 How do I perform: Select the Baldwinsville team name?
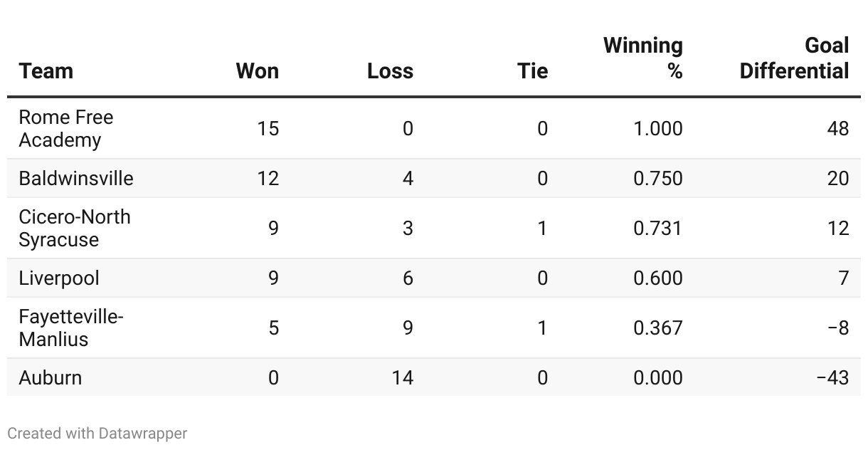tap(76, 178)
